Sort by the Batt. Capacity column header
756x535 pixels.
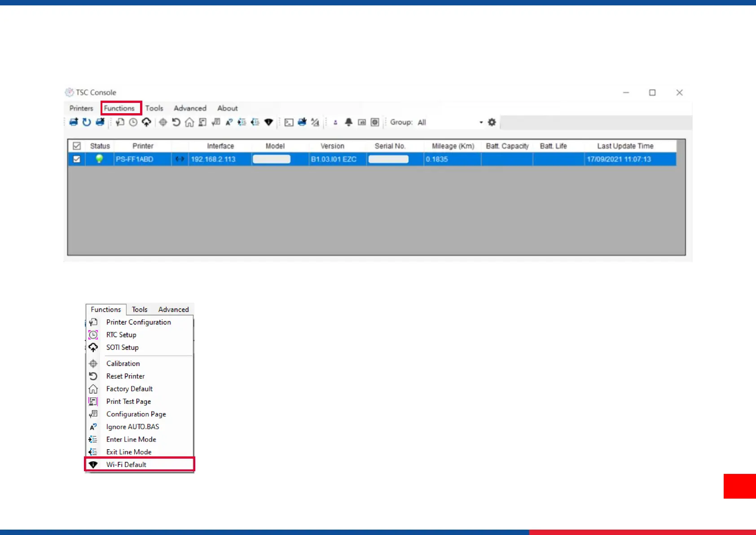507,146
